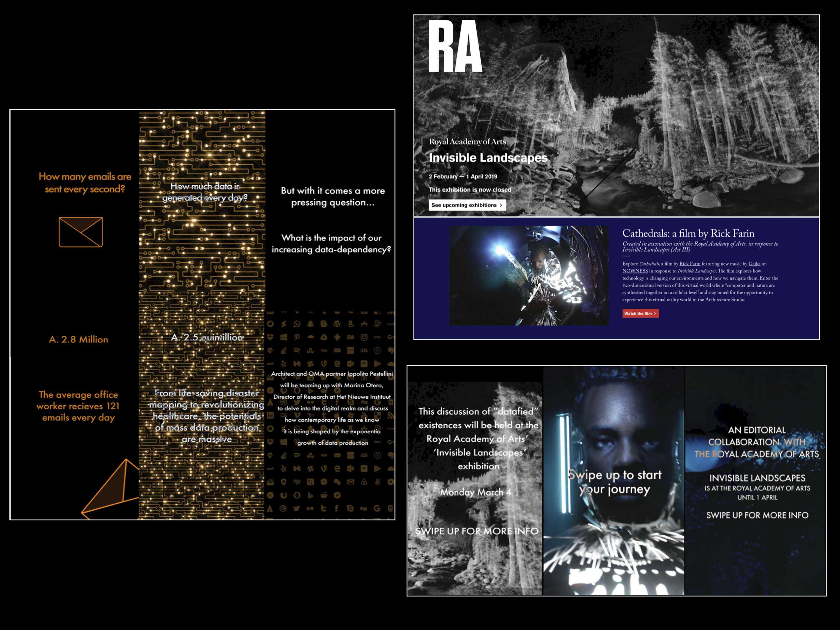Click SWIPE UP FOR MORE INFO on the forest panel
Screen dimensions: 840x630
tap(477, 531)
